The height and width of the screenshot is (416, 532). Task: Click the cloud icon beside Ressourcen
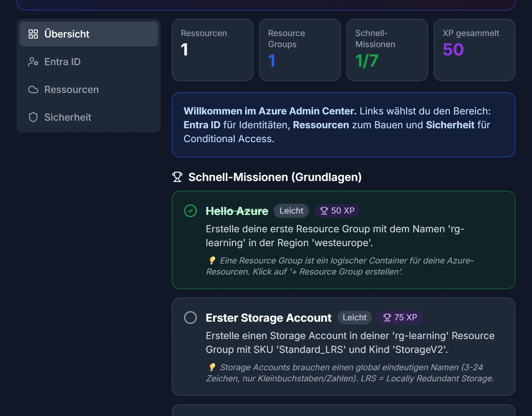click(x=33, y=89)
